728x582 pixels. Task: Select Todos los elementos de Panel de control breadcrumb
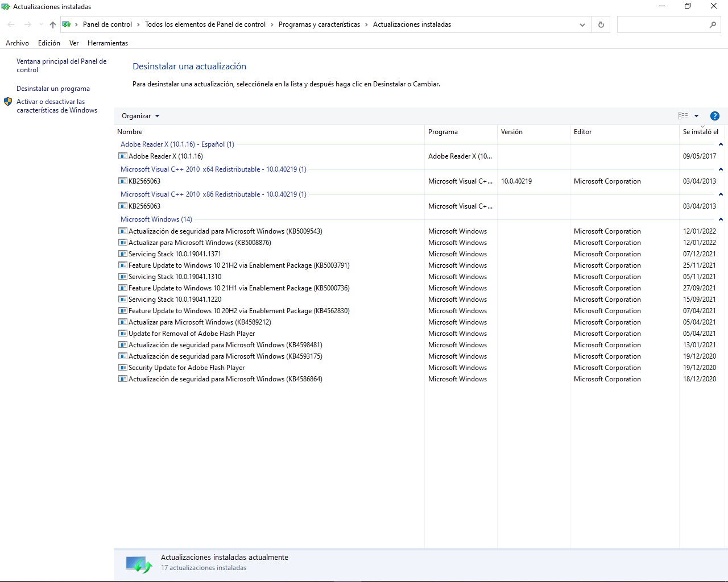tap(205, 24)
